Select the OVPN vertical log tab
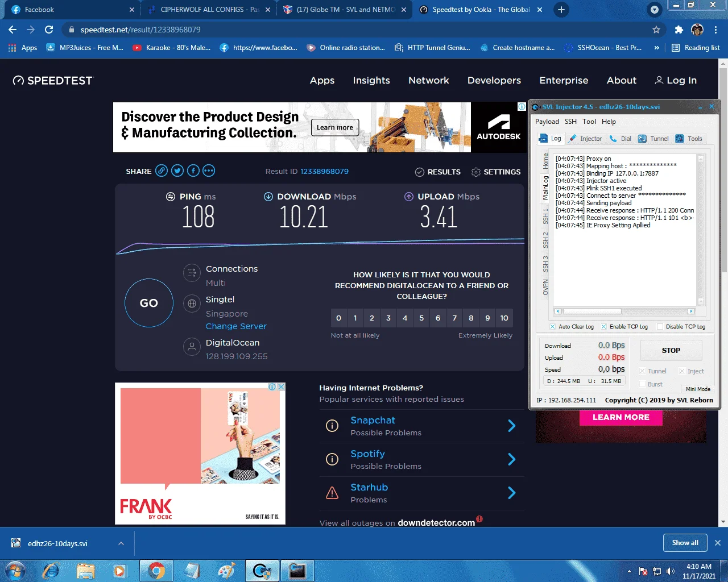 (x=545, y=287)
